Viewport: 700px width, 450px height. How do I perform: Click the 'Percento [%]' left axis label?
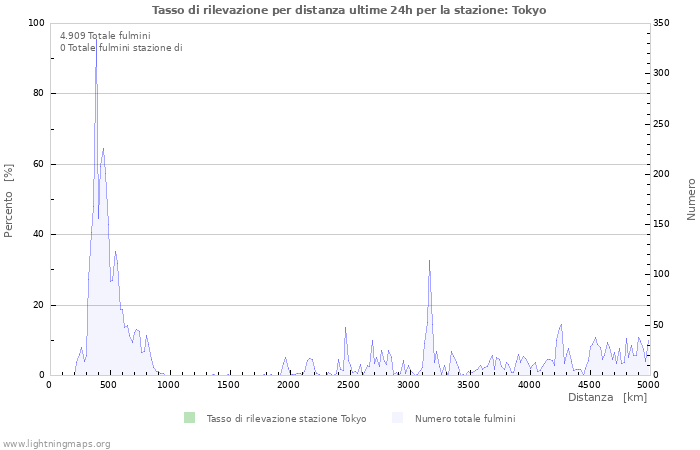pos(9,200)
